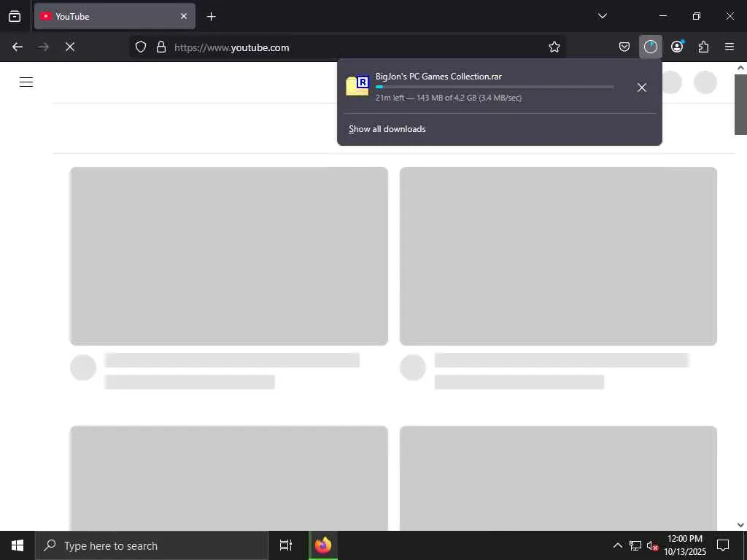
Task: Click the second video thumbnail placeholder
Action: click(558, 256)
